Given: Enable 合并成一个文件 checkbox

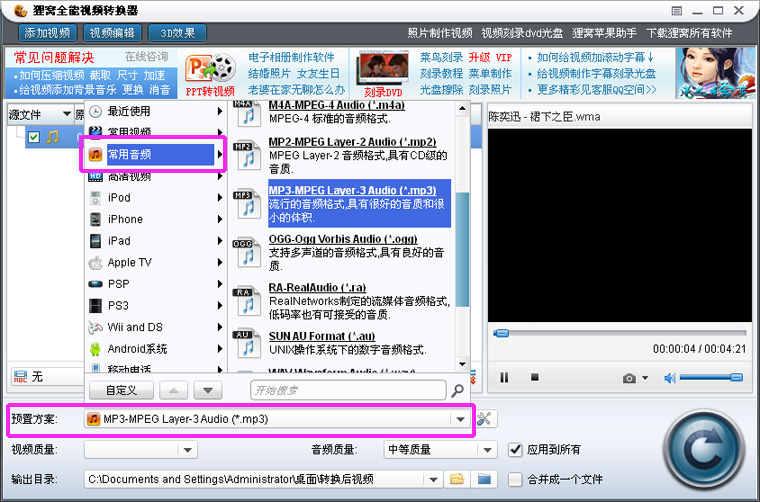Looking at the screenshot, I should point(515,480).
